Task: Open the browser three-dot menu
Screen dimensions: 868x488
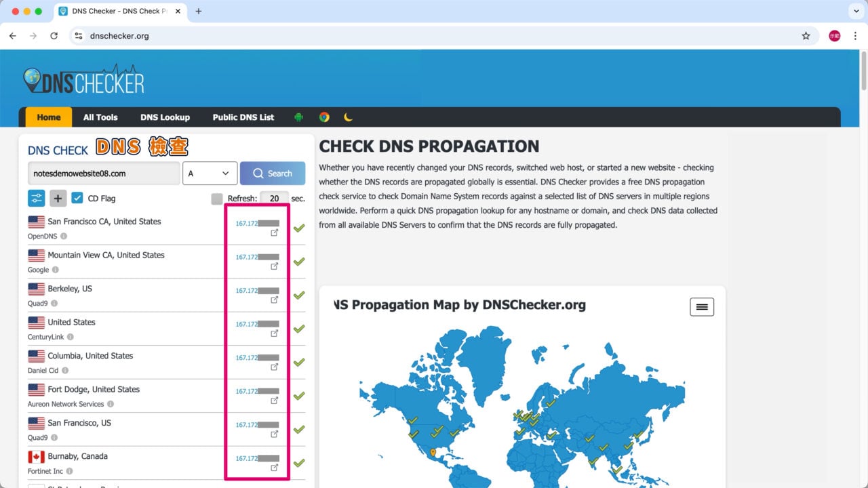Action: point(856,35)
